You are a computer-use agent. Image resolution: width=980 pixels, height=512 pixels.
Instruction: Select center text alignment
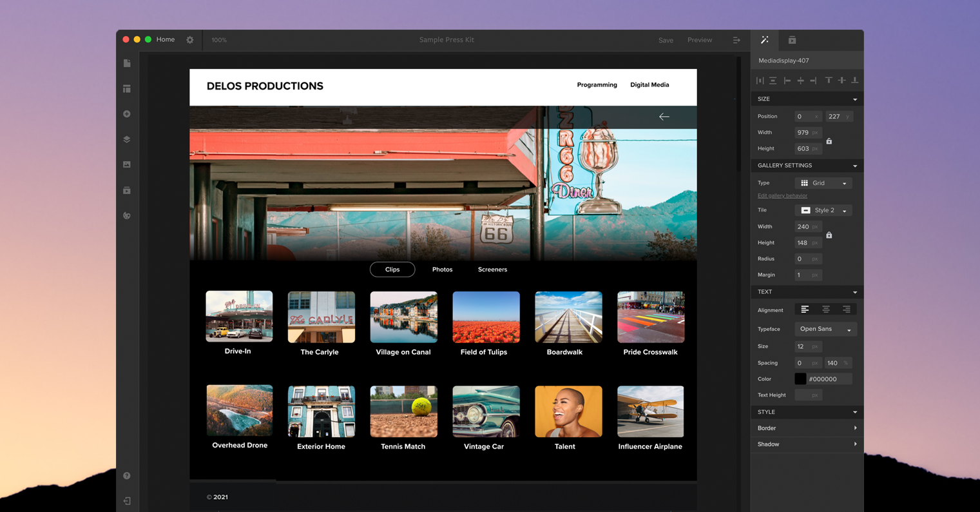click(827, 309)
